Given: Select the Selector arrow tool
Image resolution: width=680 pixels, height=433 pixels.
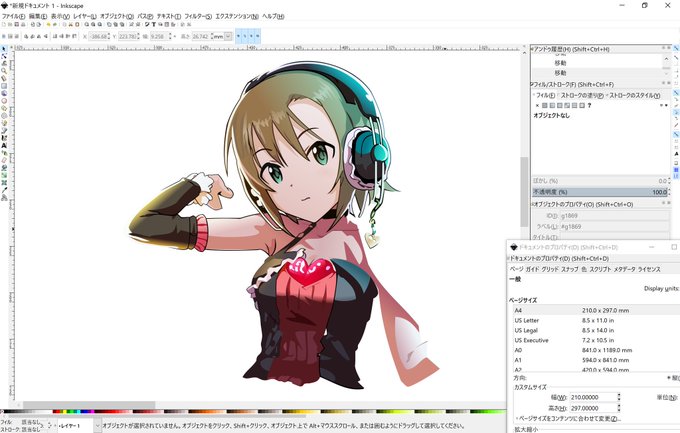Looking at the screenshot, I should pyautogui.click(x=4, y=49).
